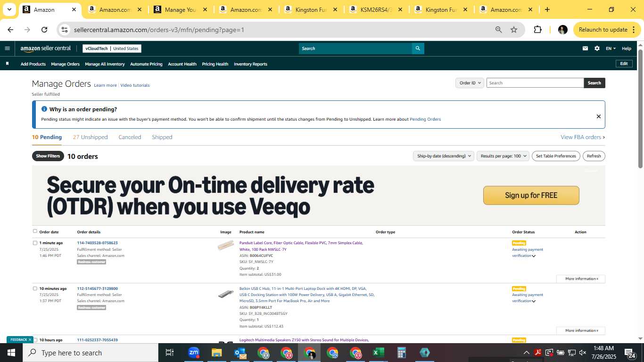Open the Order ID search type dropdown
The height and width of the screenshot is (362, 644).
click(x=470, y=82)
